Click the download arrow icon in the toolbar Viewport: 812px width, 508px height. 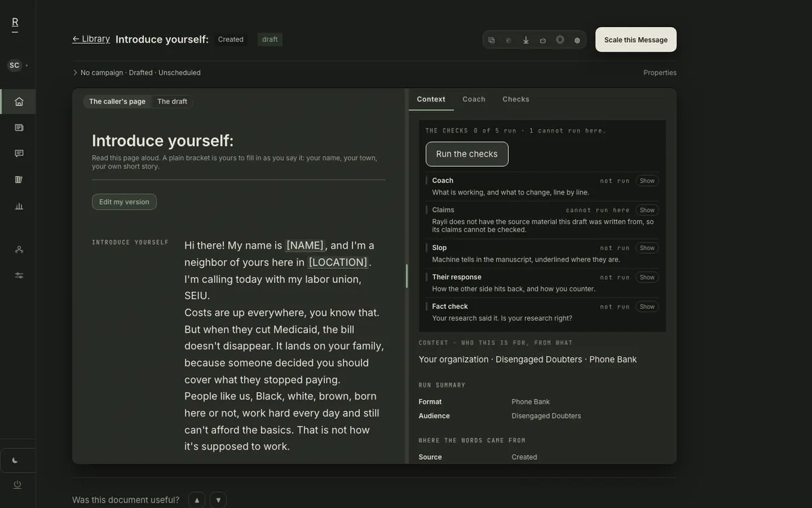click(x=526, y=40)
